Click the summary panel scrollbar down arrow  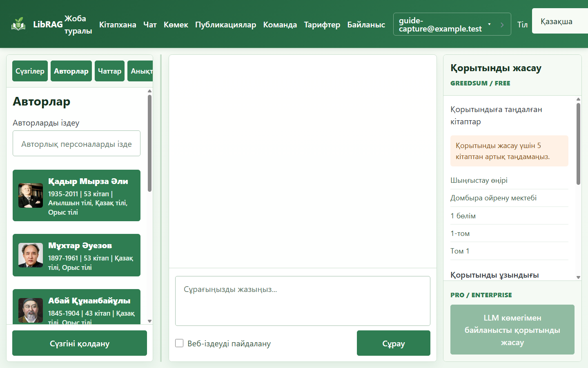point(578,277)
